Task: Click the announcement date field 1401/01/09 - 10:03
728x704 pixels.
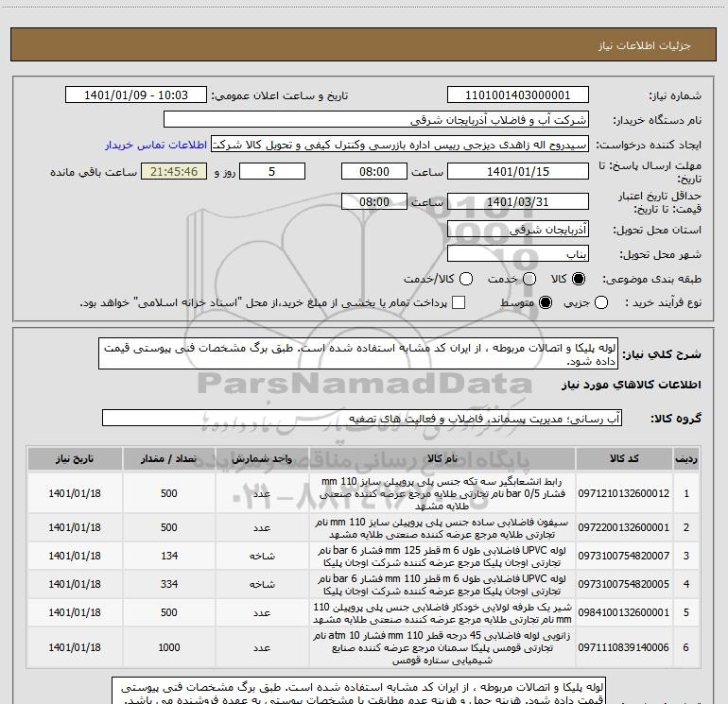Action: (x=136, y=95)
